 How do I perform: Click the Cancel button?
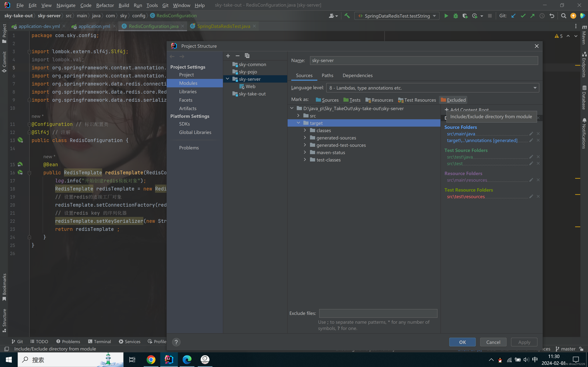coord(493,342)
